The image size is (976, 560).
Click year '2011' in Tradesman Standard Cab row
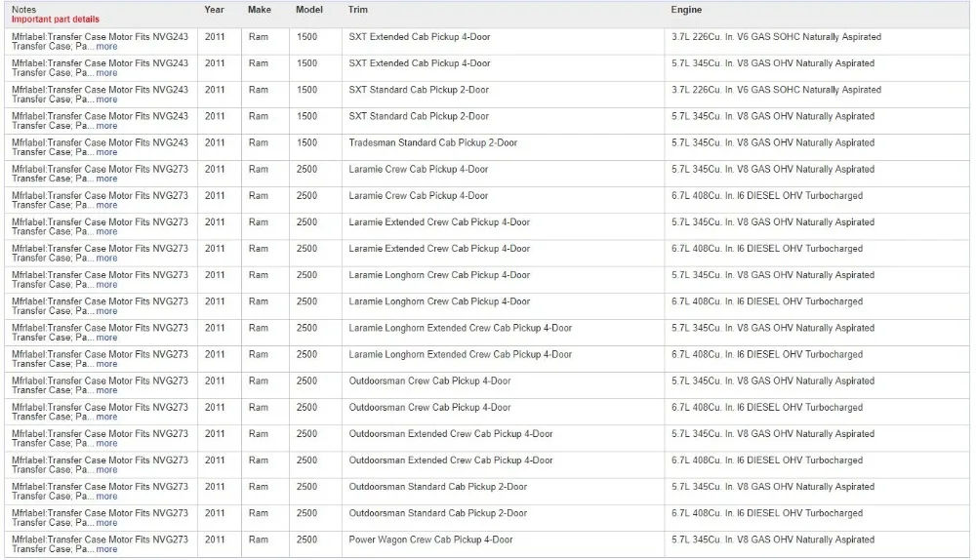pyautogui.click(x=215, y=143)
